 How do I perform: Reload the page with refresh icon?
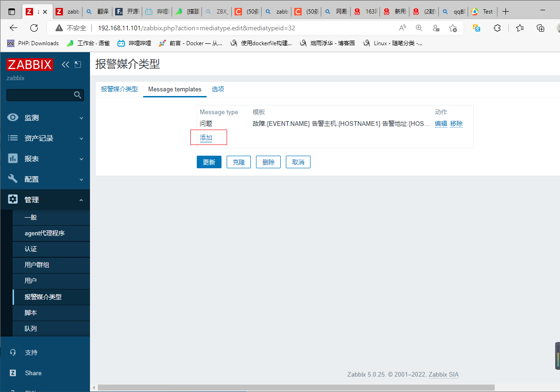pyautogui.click(x=34, y=28)
